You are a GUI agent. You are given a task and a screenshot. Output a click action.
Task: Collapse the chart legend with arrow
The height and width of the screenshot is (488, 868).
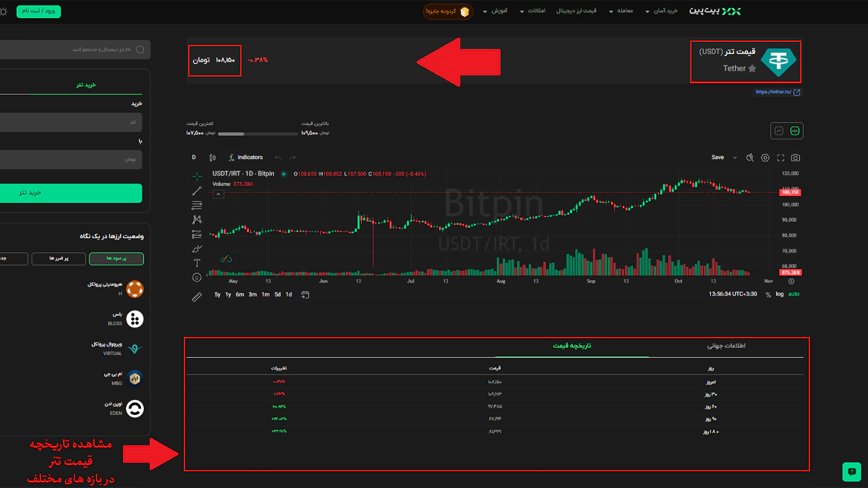point(218,194)
